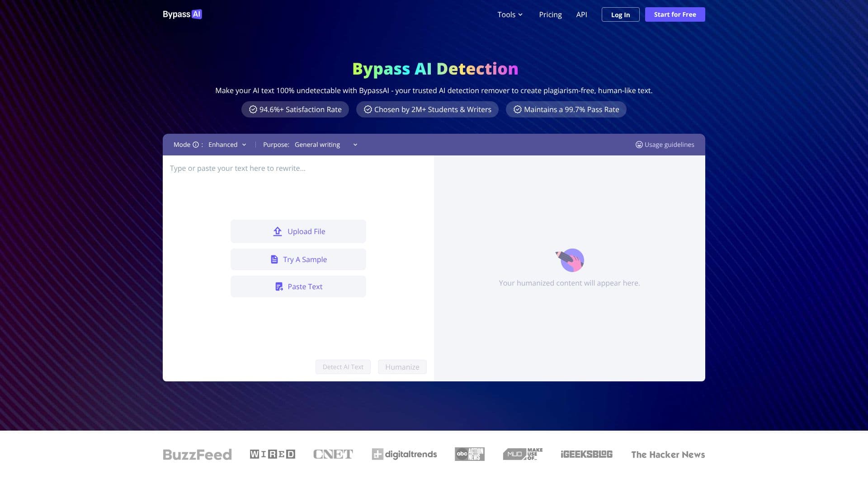Click the Humanize button

tap(402, 367)
